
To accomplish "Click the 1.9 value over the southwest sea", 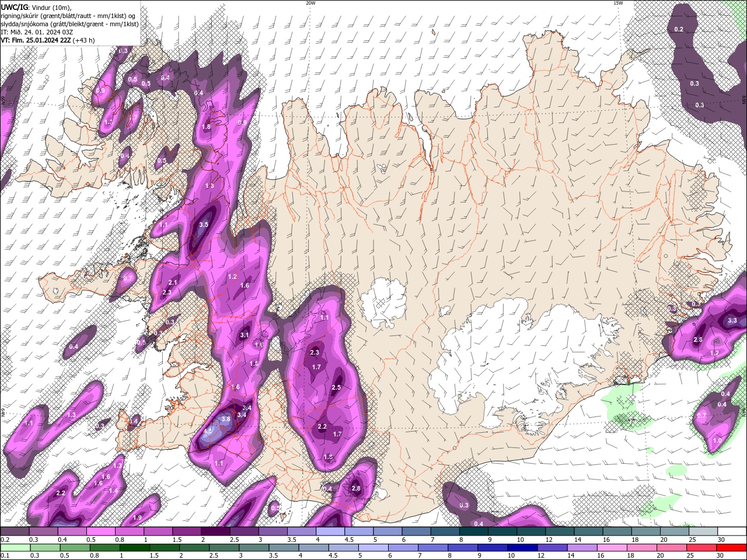I will click(x=138, y=517).
